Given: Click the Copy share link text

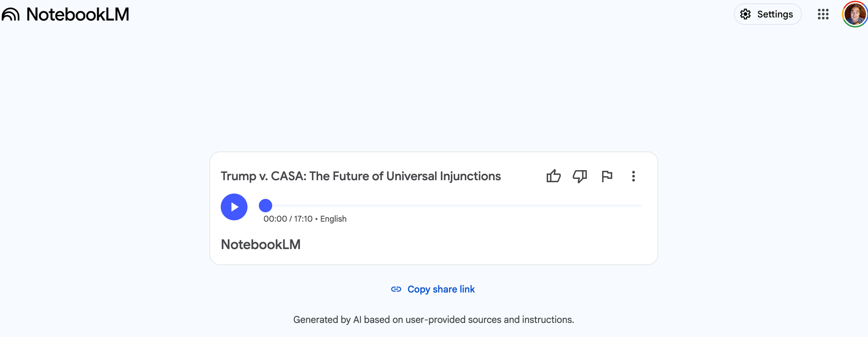Looking at the screenshot, I should [x=441, y=289].
